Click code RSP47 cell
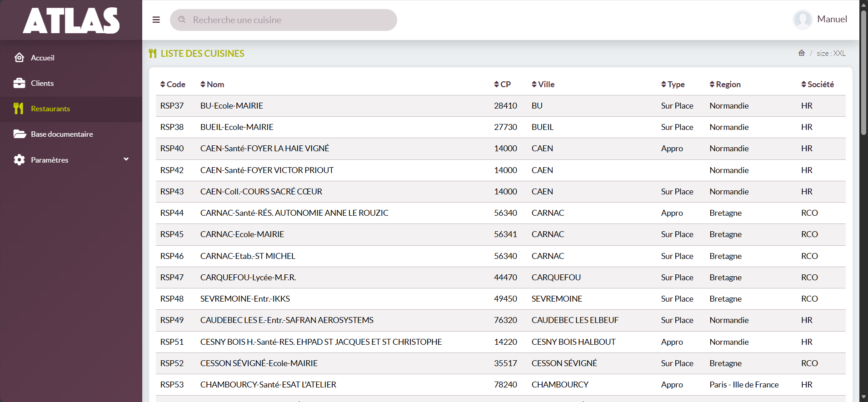 click(172, 278)
